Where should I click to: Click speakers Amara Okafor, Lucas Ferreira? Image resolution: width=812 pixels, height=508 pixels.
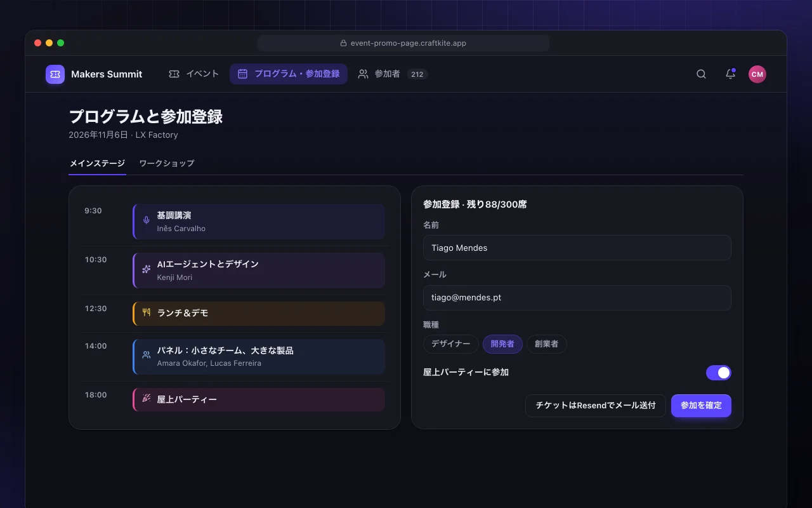click(209, 363)
